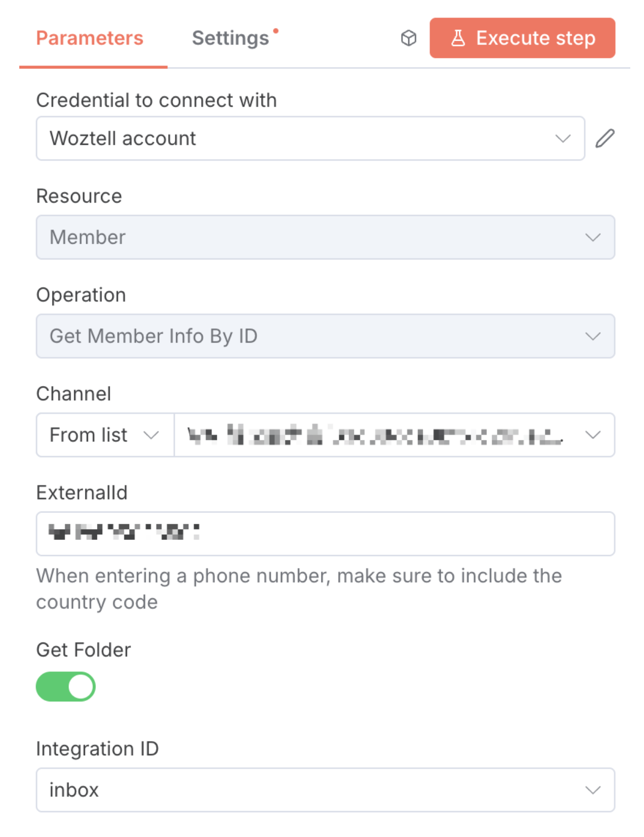Viewport: 644px width, 837px height.
Task: Open the inbox Integration ID dropdown
Action: click(326, 790)
